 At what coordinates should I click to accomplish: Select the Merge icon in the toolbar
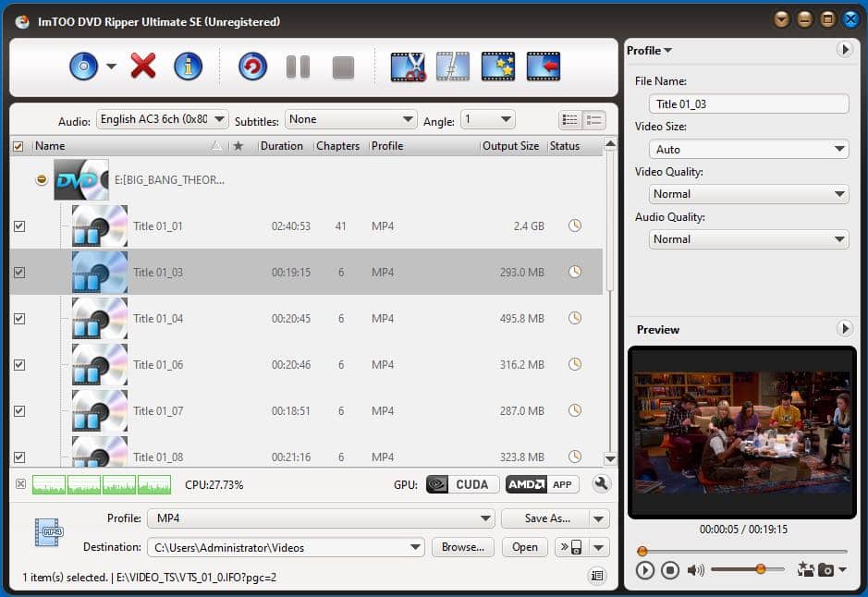point(544,67)
